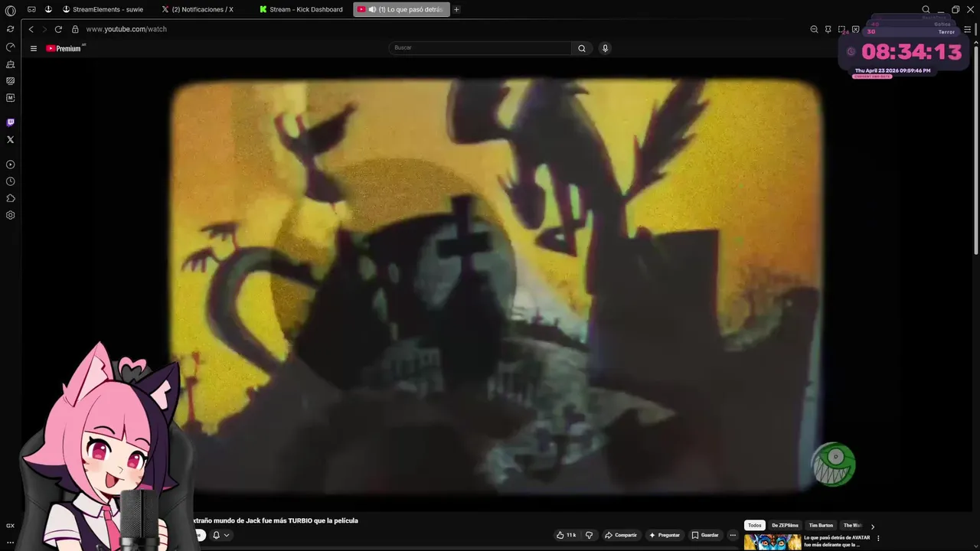
Task: Dislike the video with thumbs-down
Action: (x=589, y=535)
